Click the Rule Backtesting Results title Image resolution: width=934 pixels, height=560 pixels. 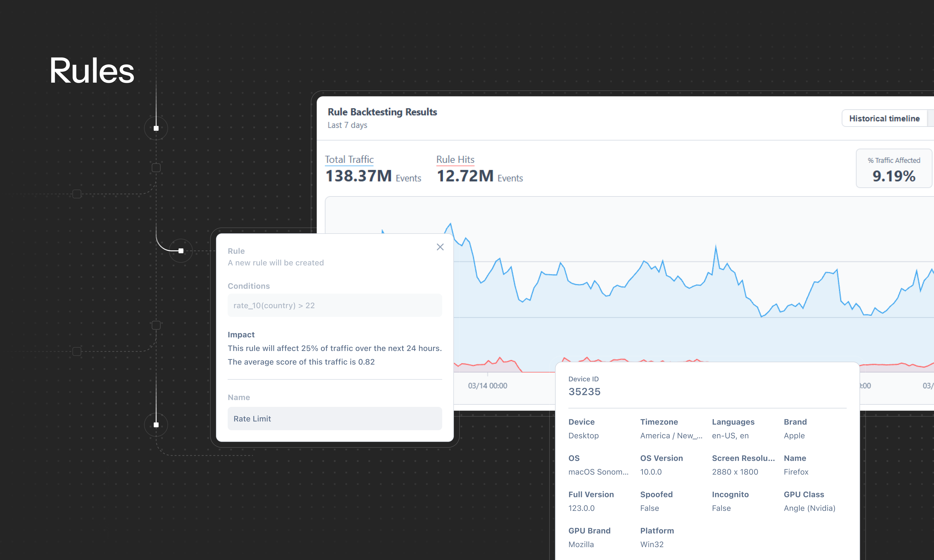[x=382, y=112]
